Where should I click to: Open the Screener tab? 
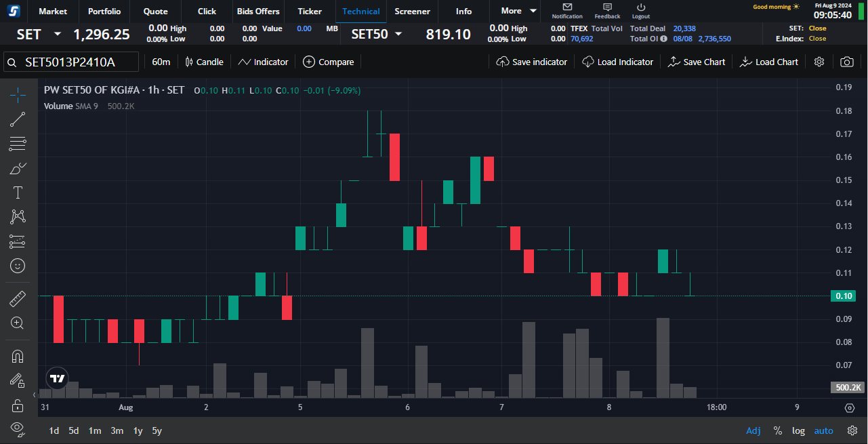coord(412,11)
